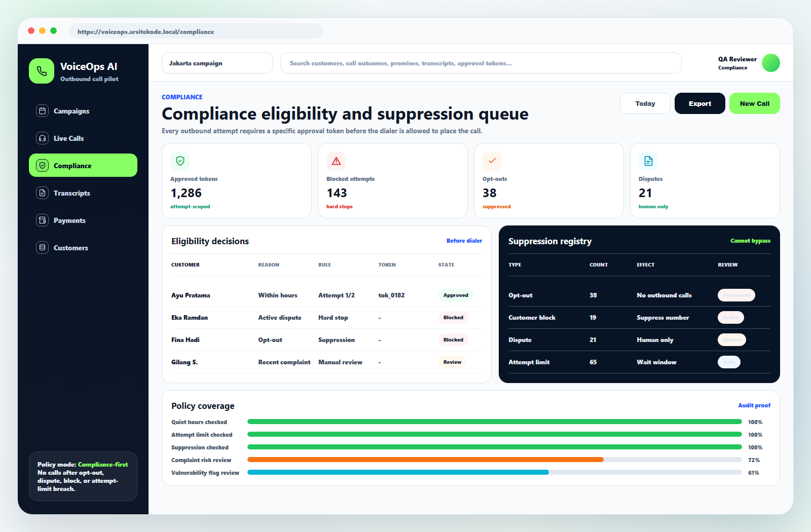Image resolution: width=811 pixels, height=532 pixels.
Task: Follow the Before dialer link
Action: click(x=464, y=241)
